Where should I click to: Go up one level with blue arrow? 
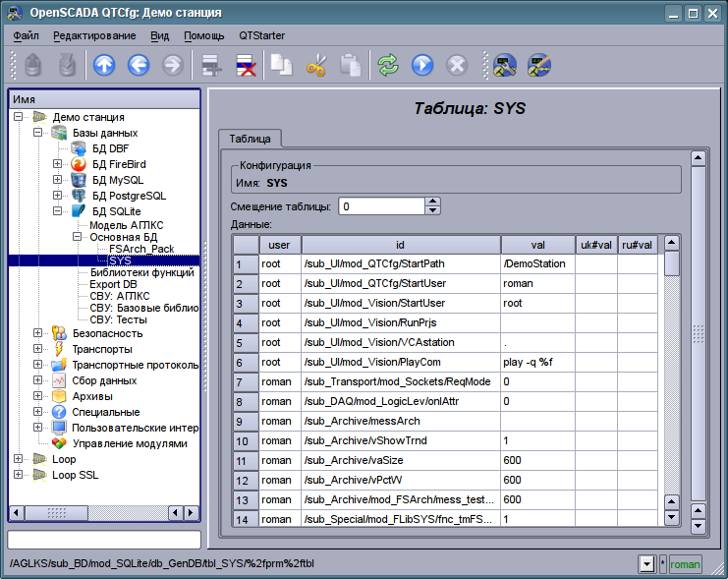[x=104, y=65]
